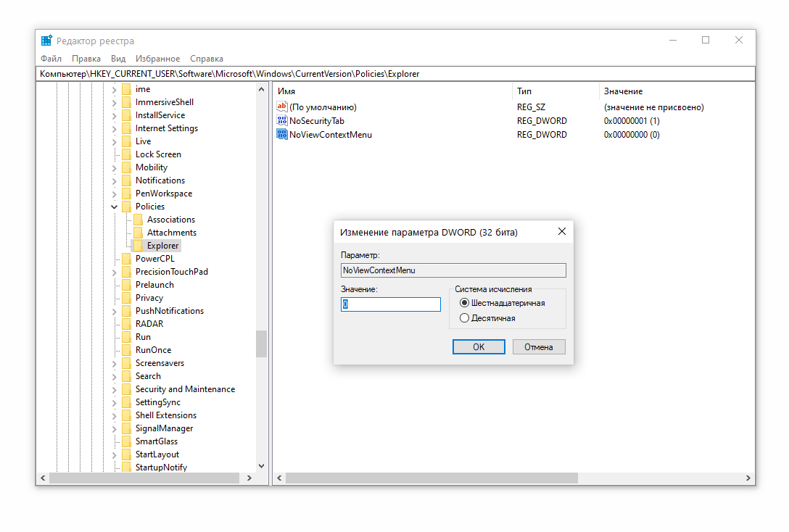Click the tree scroll down arrow

(x=261, y=466)
